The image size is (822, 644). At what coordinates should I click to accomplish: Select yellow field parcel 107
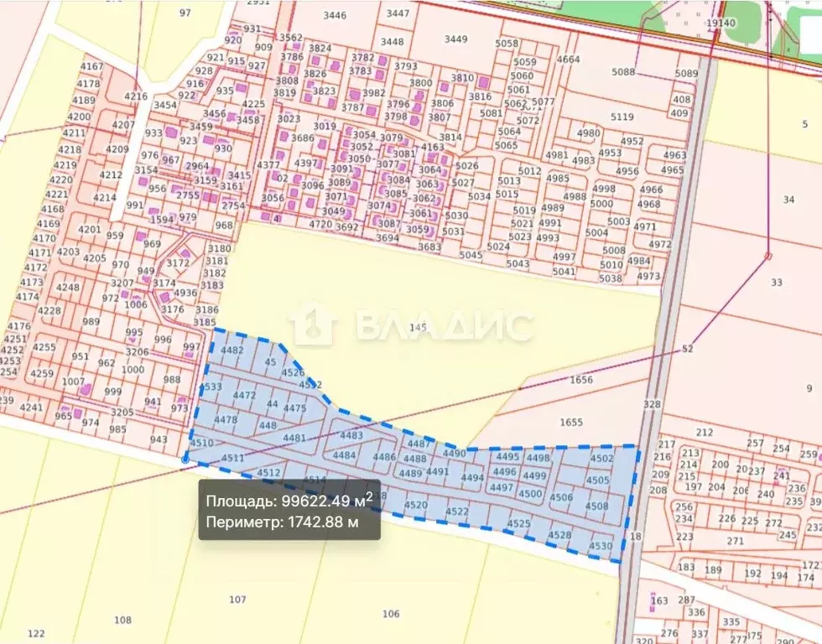[237, 599]
